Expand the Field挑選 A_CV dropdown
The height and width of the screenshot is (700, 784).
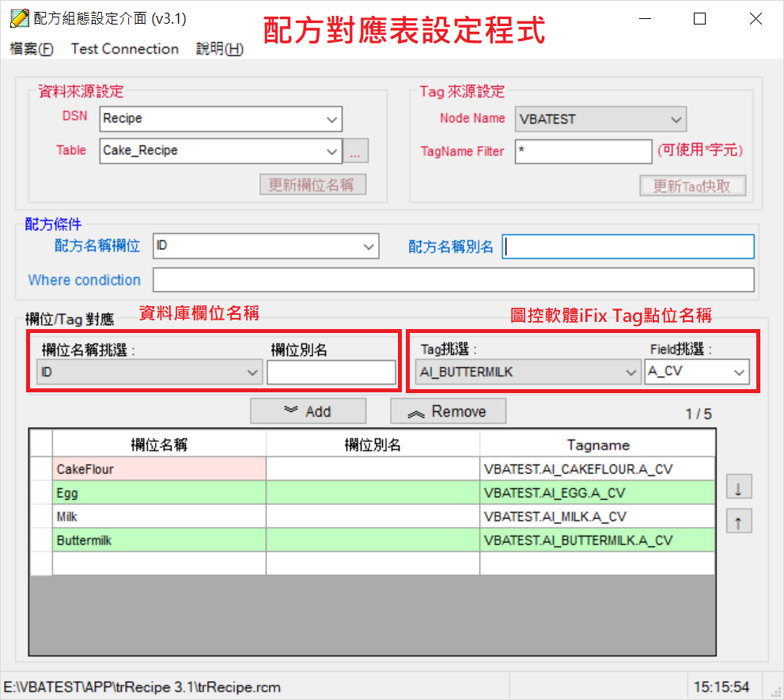click(x=739, y=372)
